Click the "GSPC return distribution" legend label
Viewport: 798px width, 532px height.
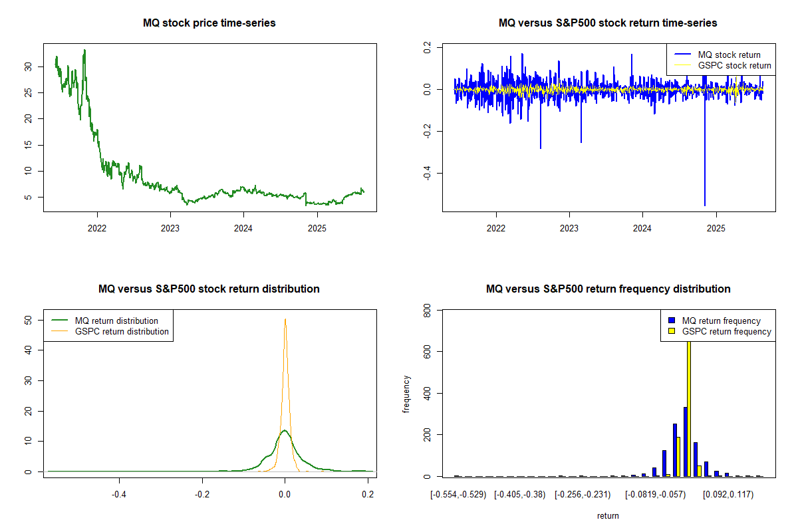tap(122, 331)
